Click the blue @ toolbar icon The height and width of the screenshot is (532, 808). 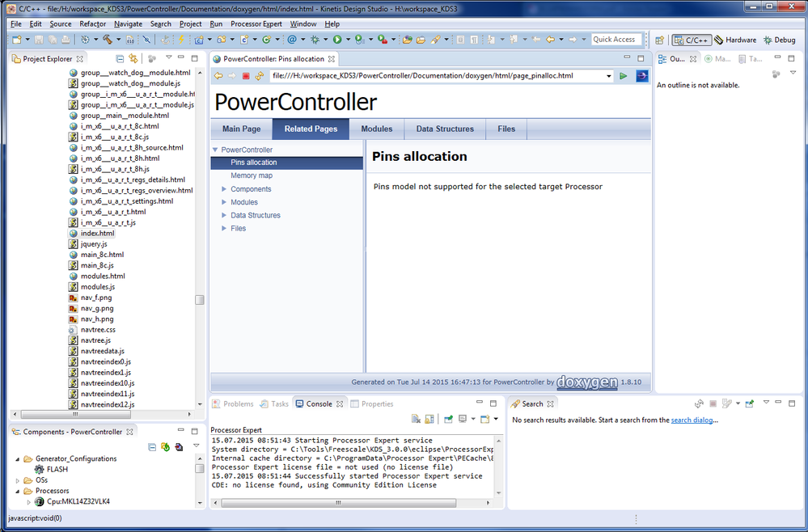coord(292,40)
